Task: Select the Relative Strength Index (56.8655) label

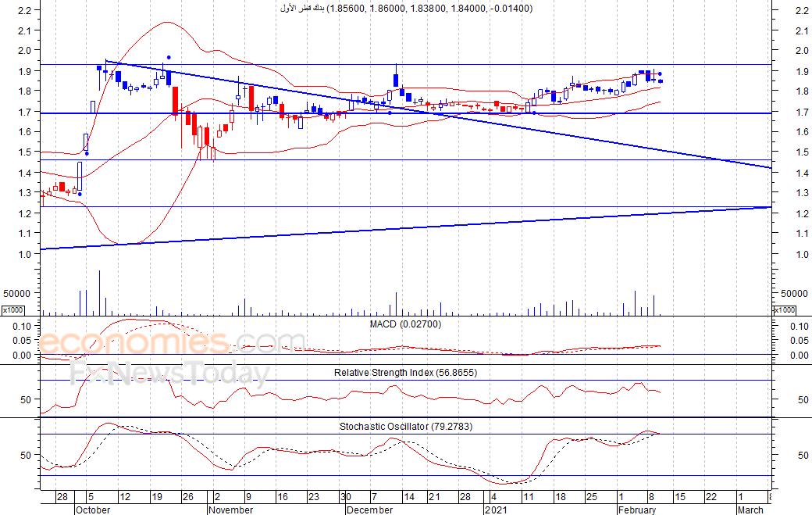Action: point(405,373)
